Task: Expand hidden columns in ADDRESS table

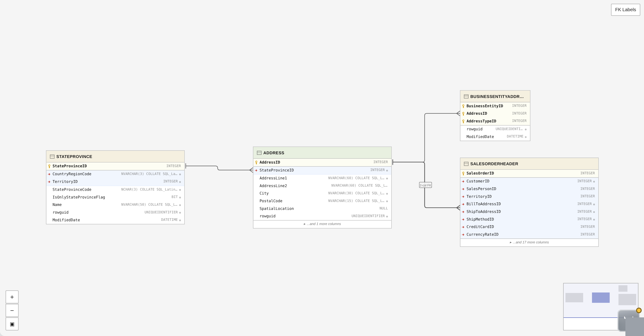Action: click(x=322, y=224)
